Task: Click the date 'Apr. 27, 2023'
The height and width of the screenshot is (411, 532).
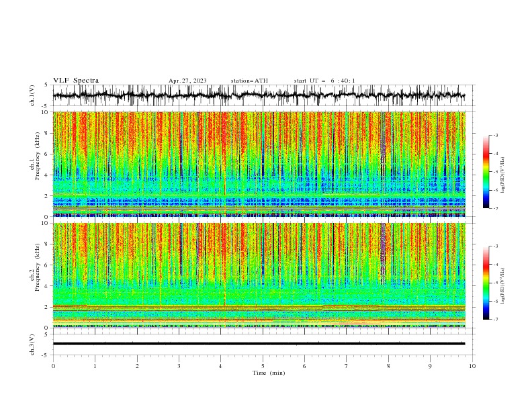Action: [187, 81]
